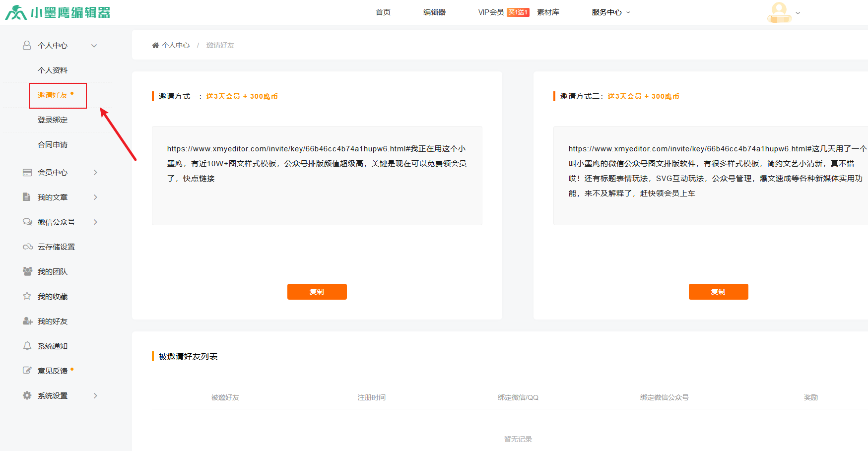The height and width of the screenshot is (451, 868).
Task: Click the 意见反馈 edit icon
Action: [27, 370]
